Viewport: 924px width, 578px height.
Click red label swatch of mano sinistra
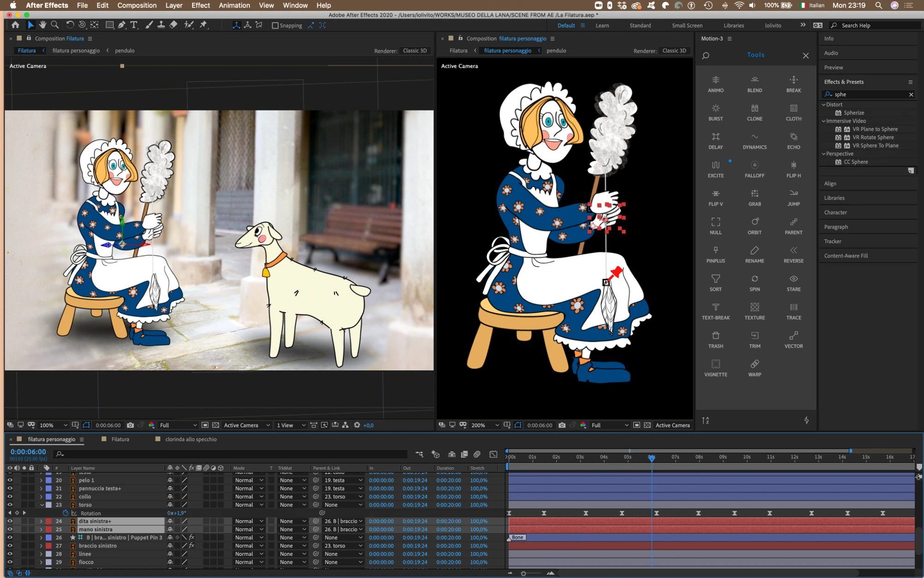[x=49, y=529]
